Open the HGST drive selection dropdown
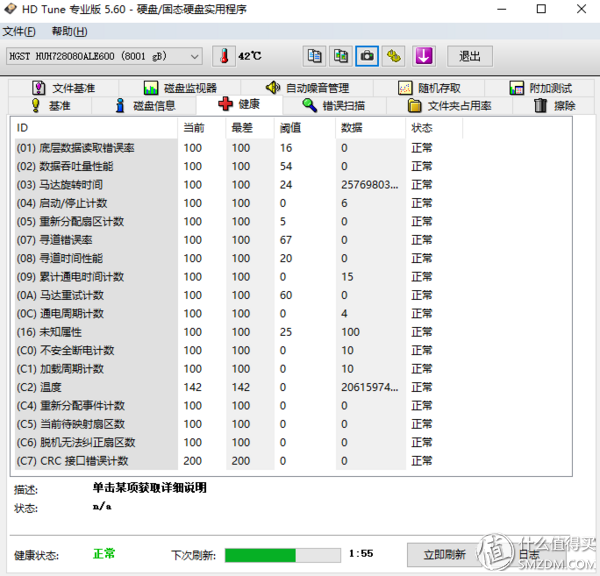This screenshot has width=600, height=576. point(104,56)
